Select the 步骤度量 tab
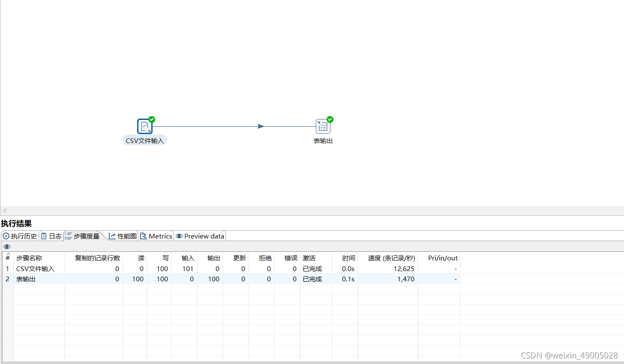Screen dimensions: 624x364 point(82,236)
